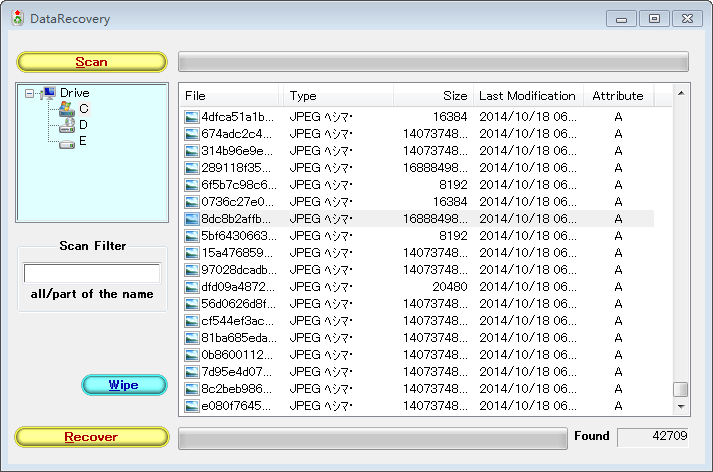This screenshot has height=472, width=713.
Task: Click the JPEG icon for 56d0626d8f...
Action: click(191, 304)
